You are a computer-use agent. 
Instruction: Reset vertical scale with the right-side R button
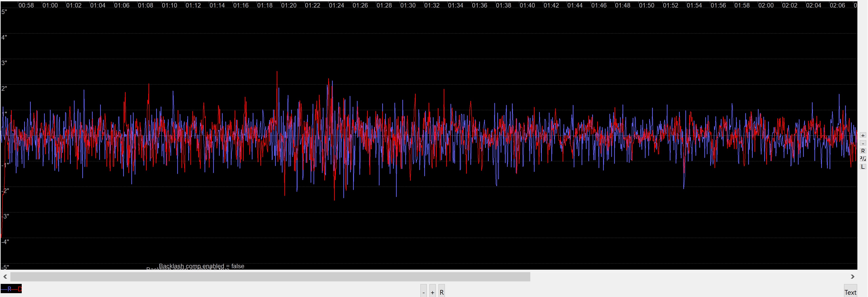(863, 151)
